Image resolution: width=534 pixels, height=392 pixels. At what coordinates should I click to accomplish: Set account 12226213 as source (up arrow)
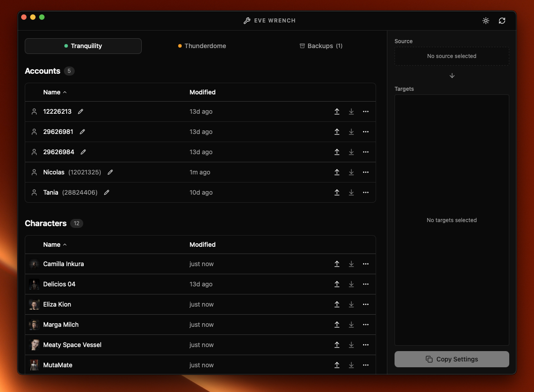[x=337, y=111]
